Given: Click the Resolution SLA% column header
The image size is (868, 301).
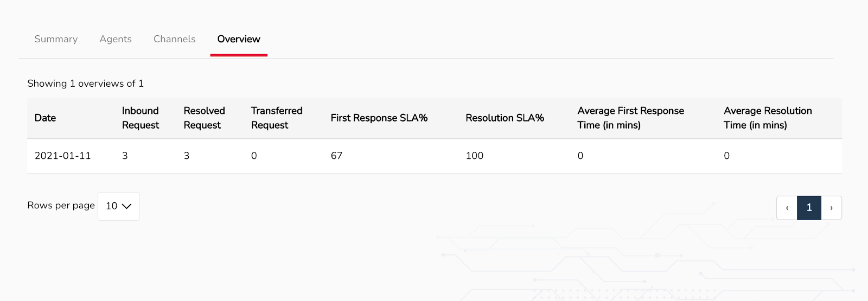Looking at the screenshot, I should (x=505, y=118).
